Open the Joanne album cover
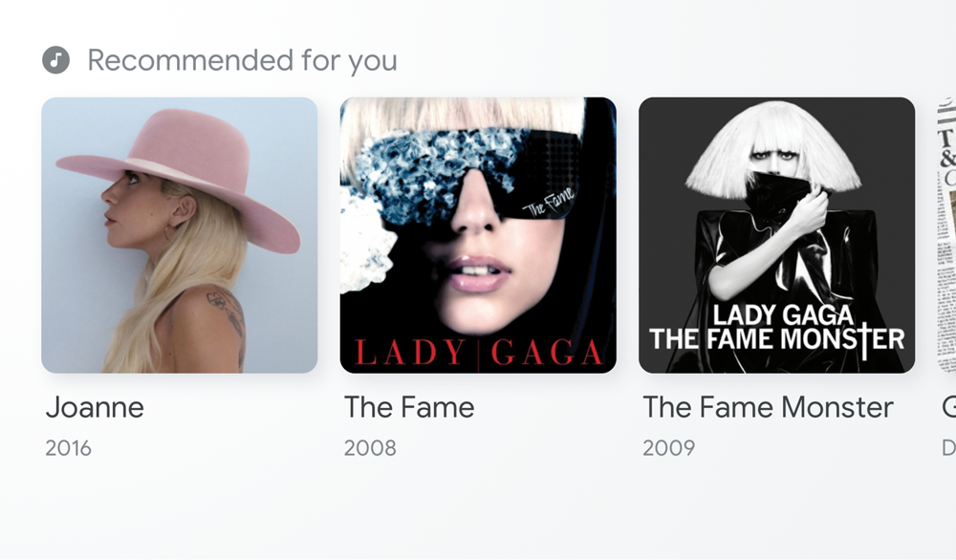 pyautogui.click(x=180, y=235)
